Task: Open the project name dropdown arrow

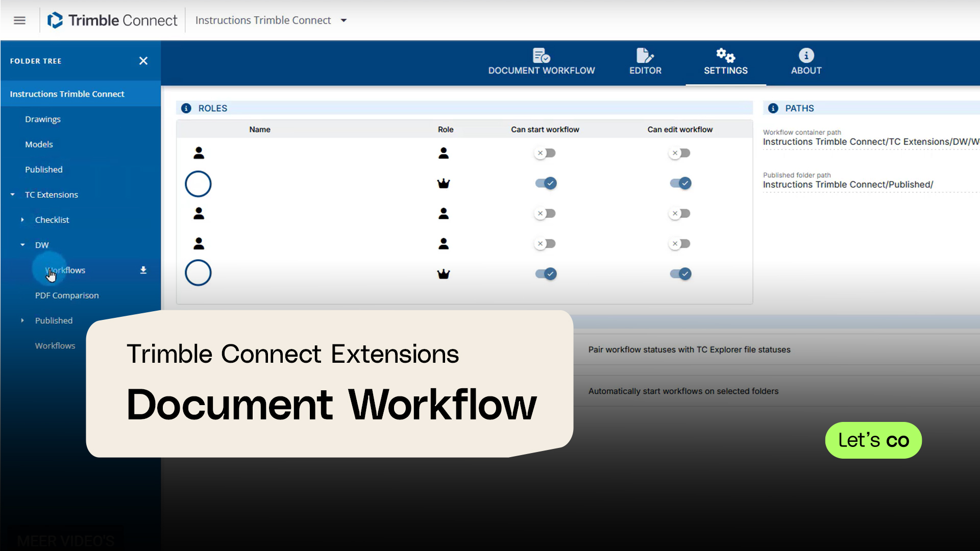Action: [344, 20]
